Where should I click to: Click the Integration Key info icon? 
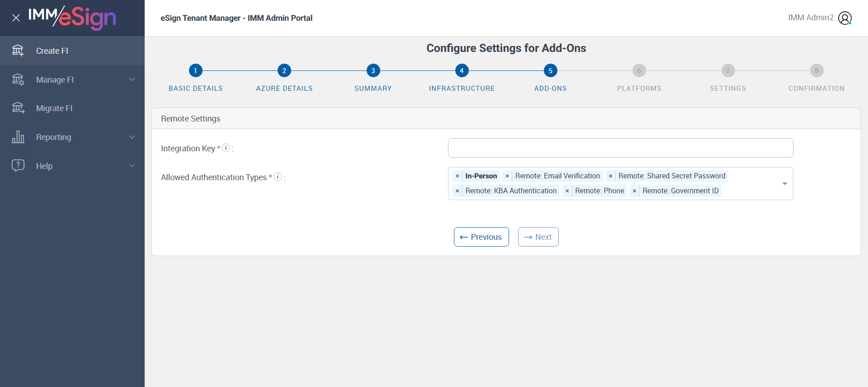[x=226, y=148]
